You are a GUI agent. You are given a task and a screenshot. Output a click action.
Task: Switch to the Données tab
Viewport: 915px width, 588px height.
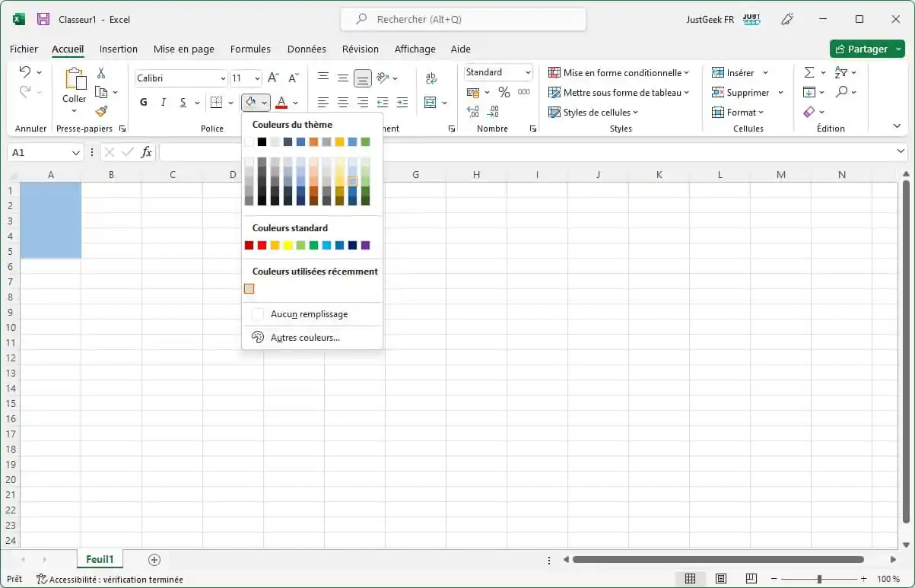pyautogui.click(x=307, y=49)
